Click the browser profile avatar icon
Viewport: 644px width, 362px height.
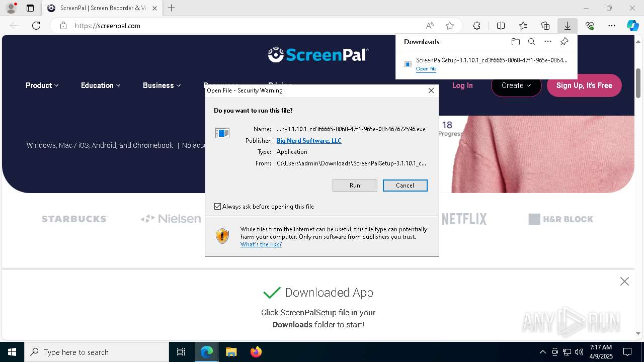pos(11,8)
